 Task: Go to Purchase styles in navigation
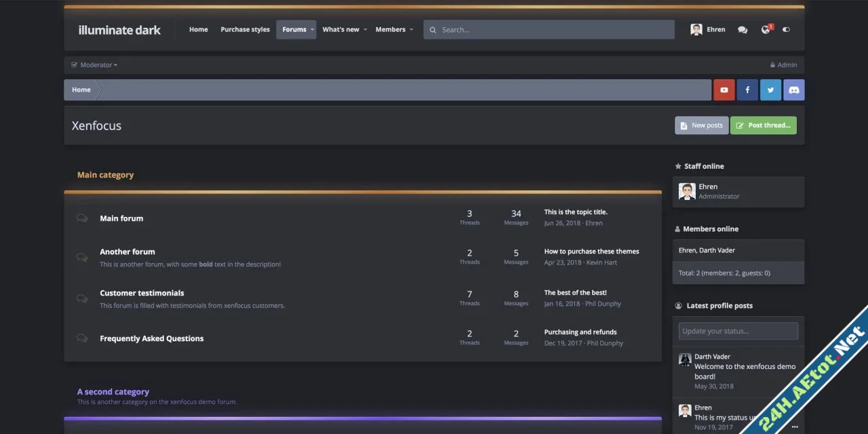(245, 30)
